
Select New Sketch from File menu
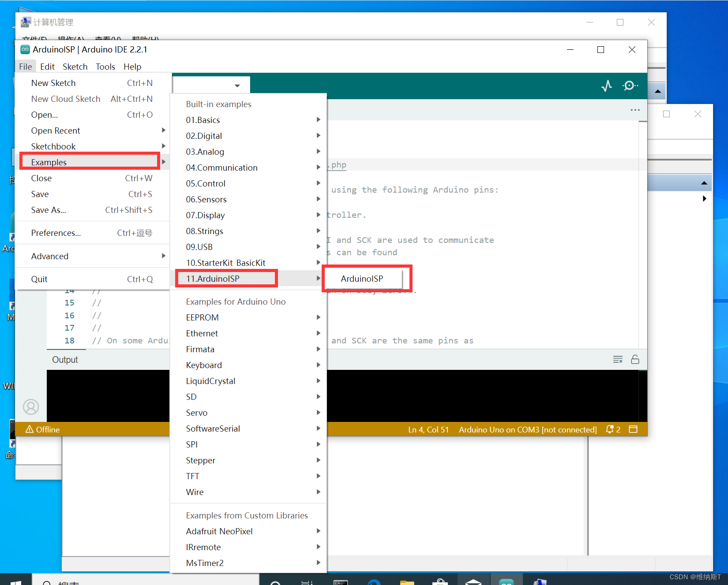click(x=93, y=83)
